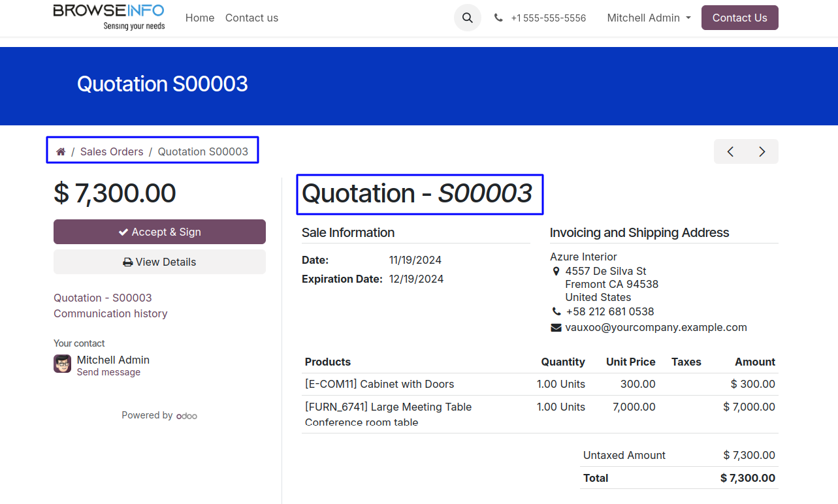Click the Odoo logo in Powered by
The height and width of the screenshot is (504, 838).
[x=187, y=416]
